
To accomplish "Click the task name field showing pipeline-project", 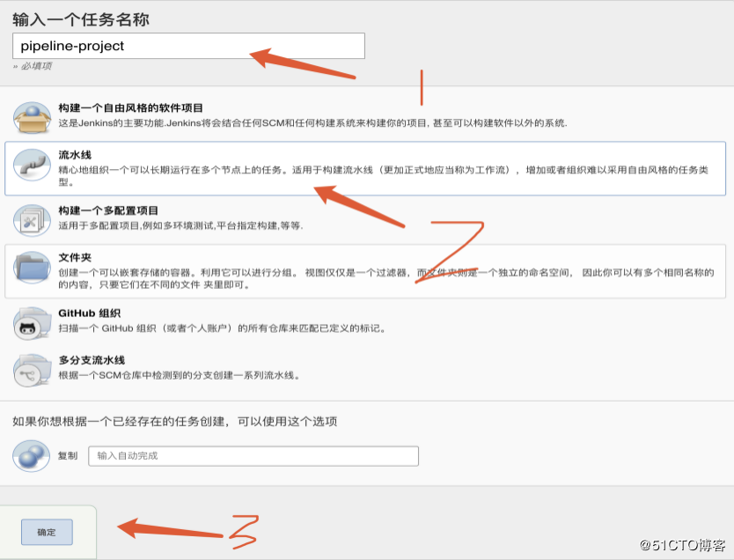I will pyautogui.click(x=188, y=46).
